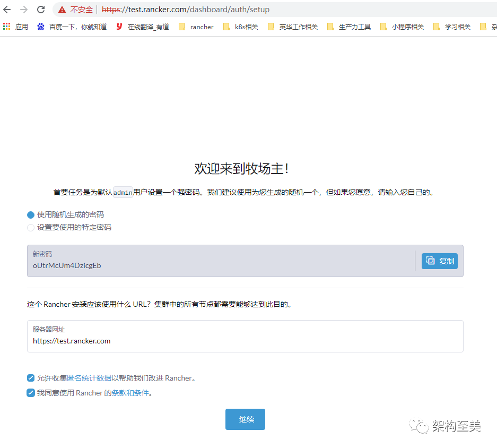Click the server URL input field
The height and width of the screenshot is (448, 497).
point(246,337)
